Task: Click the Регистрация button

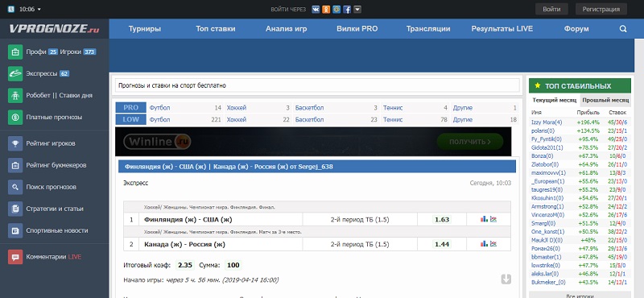Action: 601,9
